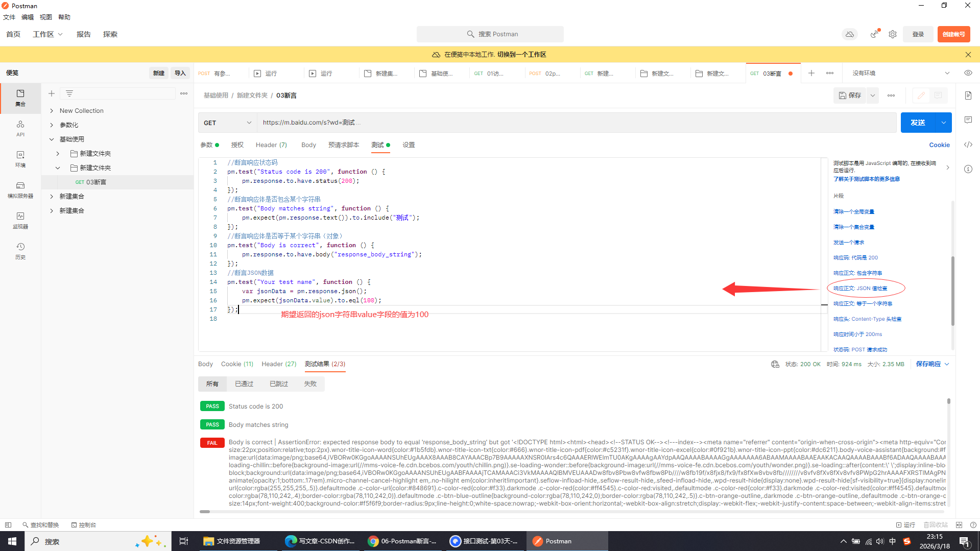Screen dimensions: 980x551
Task: Open the Send (发送) button dropdown arrow
Action: pyautogui.click(x=944, y=123)
